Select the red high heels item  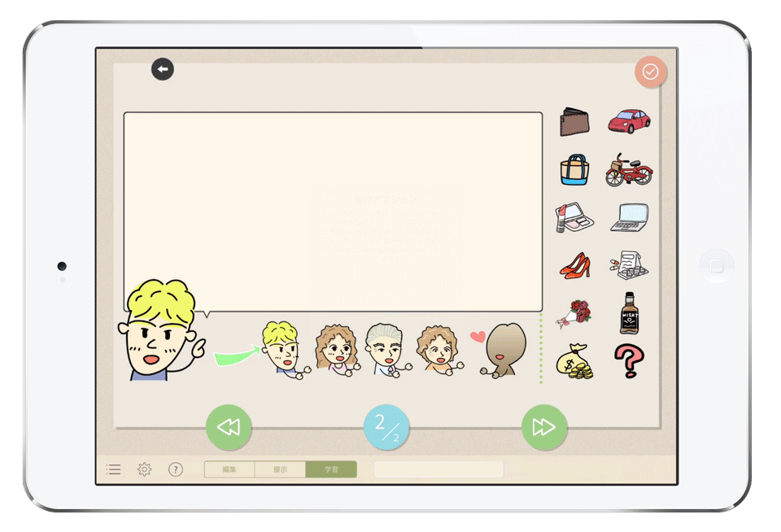574,265
